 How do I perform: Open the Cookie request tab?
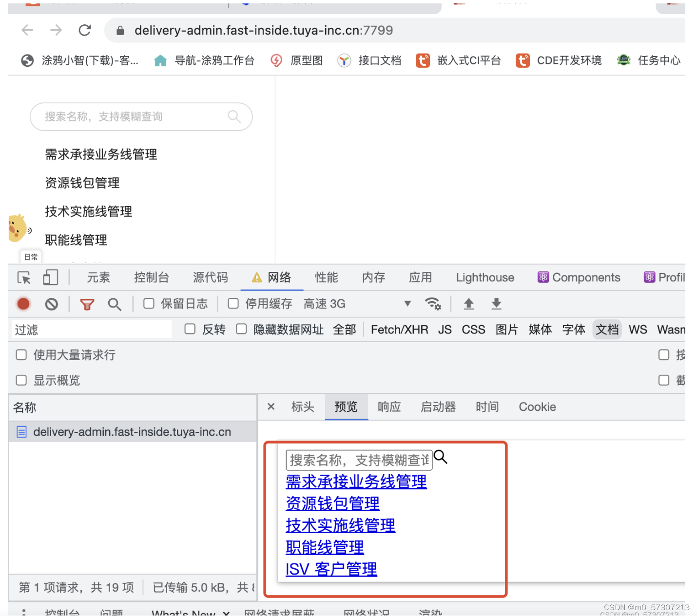click(x=537, y=407)
